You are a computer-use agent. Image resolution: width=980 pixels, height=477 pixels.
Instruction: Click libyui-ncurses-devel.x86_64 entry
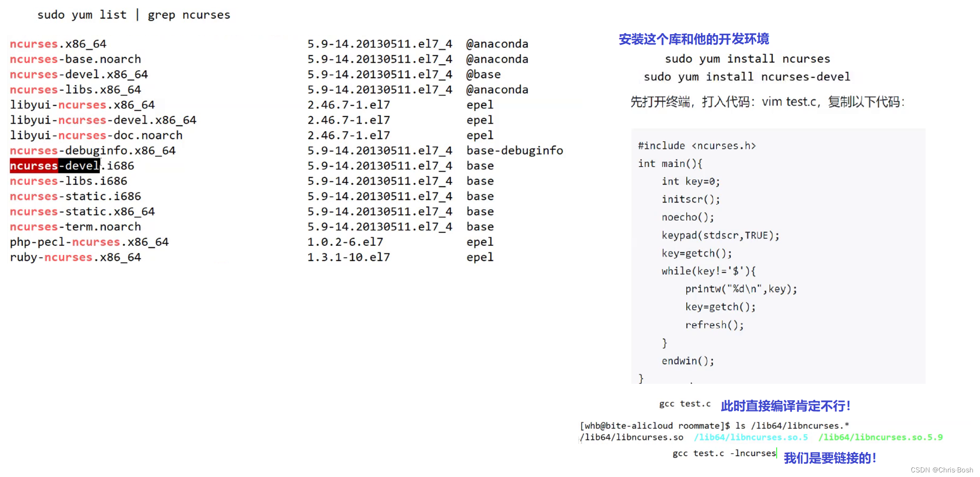[103, 120]
